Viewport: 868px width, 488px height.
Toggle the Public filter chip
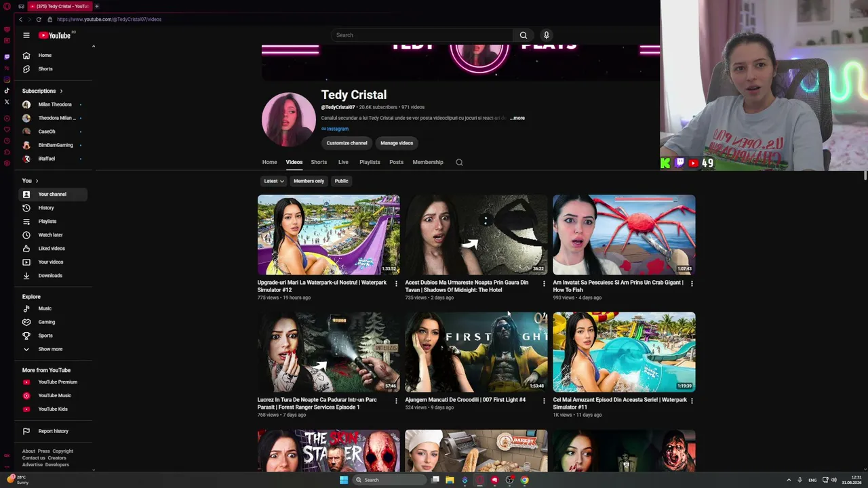pos(341,181)
